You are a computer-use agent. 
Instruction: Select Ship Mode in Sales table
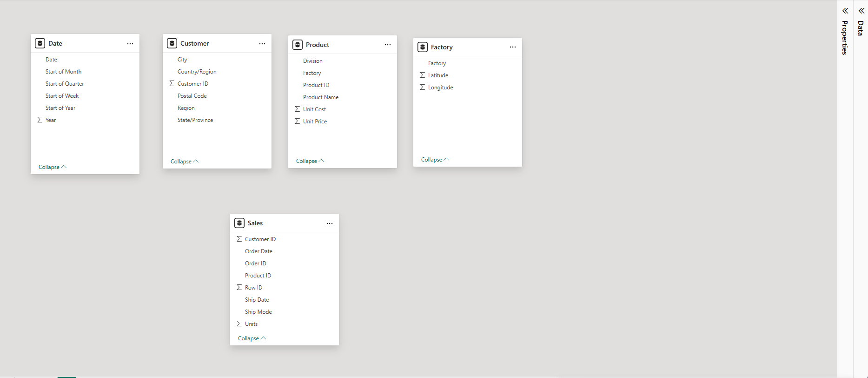285,312
